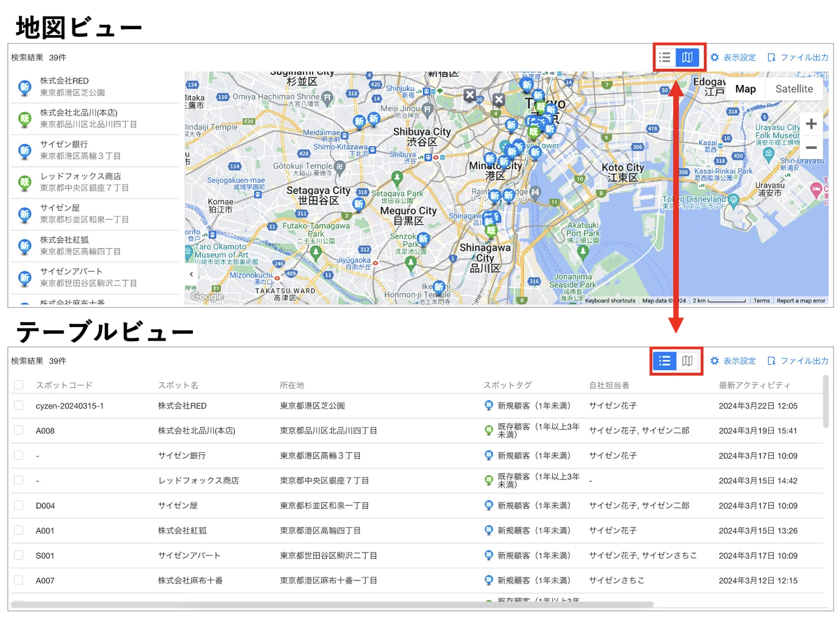Screen dimensions: 840x618
Task: Click 自社担当者 column header
Action: pos(609,385)
